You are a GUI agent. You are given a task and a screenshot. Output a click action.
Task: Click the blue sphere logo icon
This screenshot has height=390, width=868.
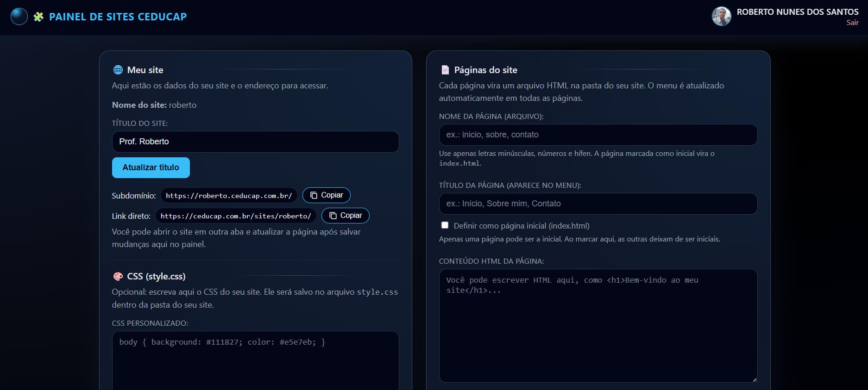[x=19, y=16]
